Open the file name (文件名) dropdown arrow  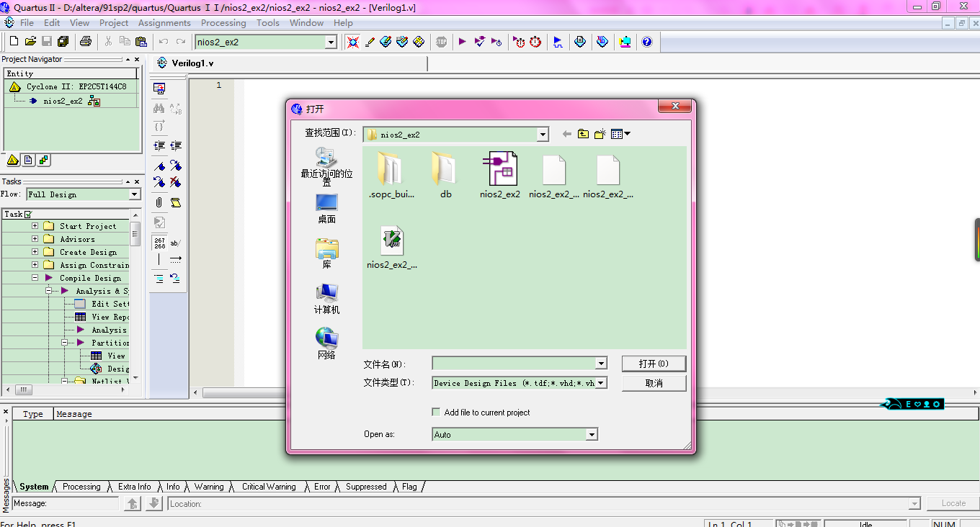601,364
